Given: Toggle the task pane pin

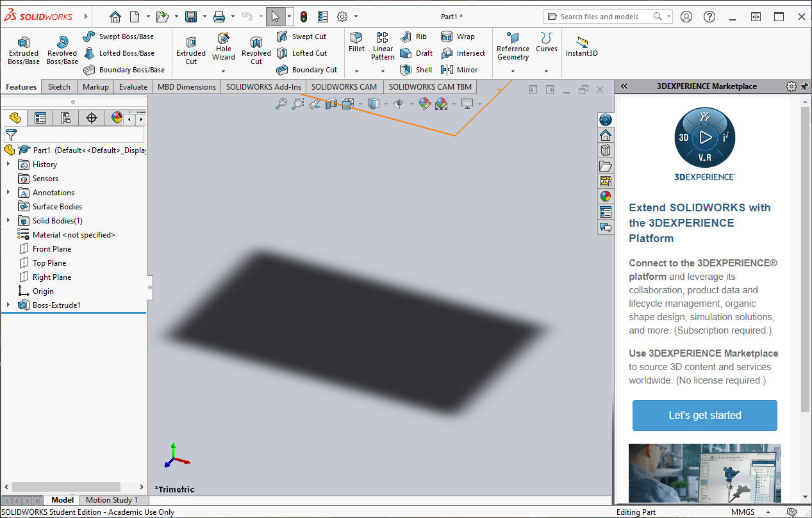Looking at the screenshot, I should point(804,86).
